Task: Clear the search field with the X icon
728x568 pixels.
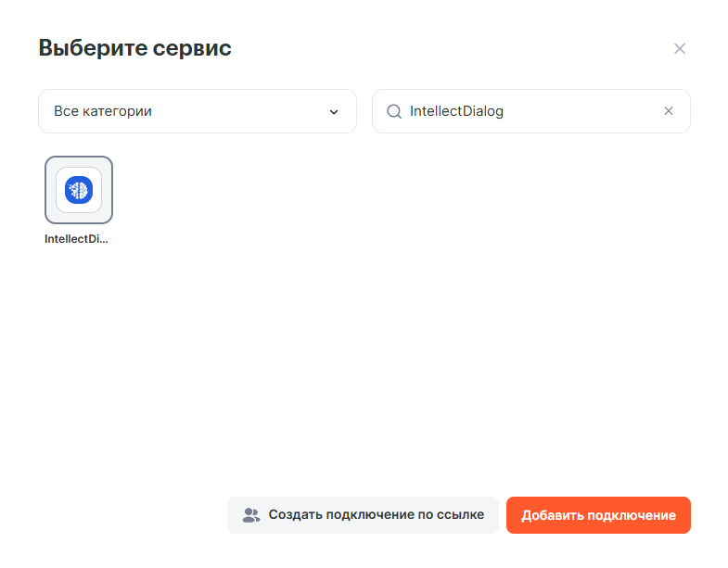Action: click(669, 111)
